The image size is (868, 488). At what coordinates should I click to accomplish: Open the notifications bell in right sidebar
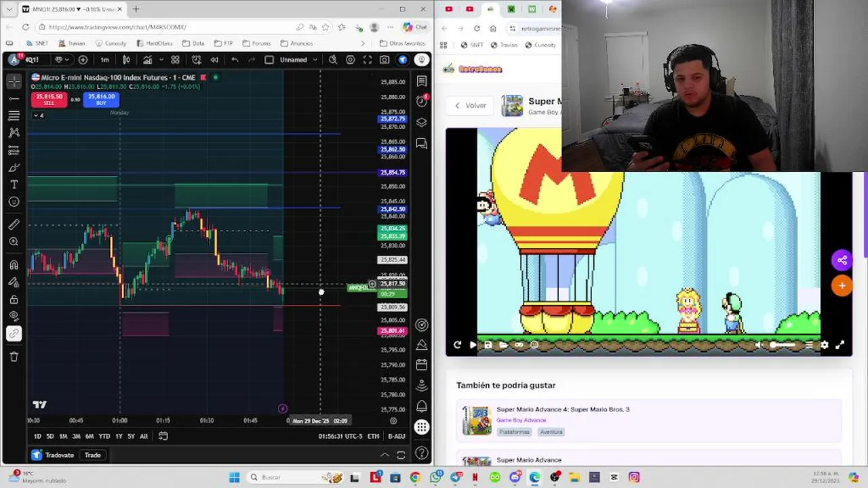pyautogui.click(x=422, y=405)
